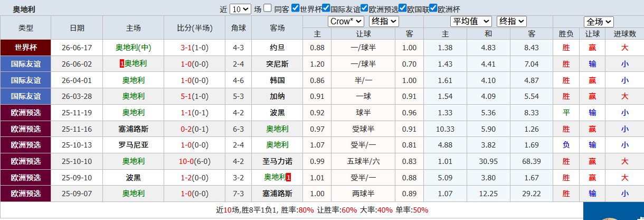Click the 比分(半场) column header

pos(195,28)
